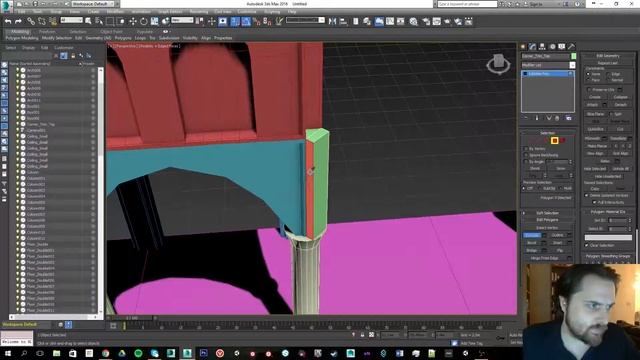Click the Bevel button
This screenshot has width=640, height=360.
click(x=531, y=243)
